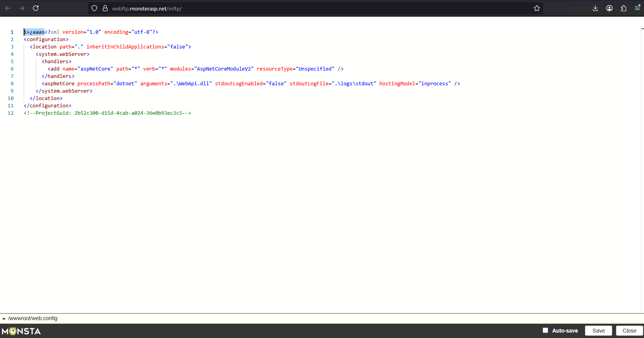This screenshot has height=338, width=644.
Task: Save the web.config file
Action: click(598, 331)
